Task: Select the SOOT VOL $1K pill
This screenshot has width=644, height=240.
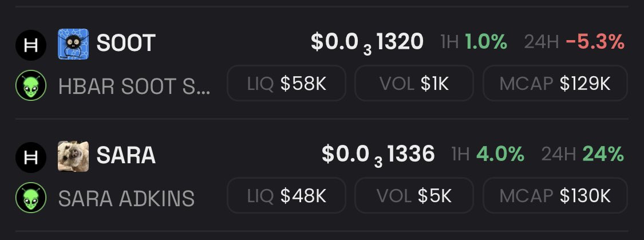Action: tap(414, 85)
